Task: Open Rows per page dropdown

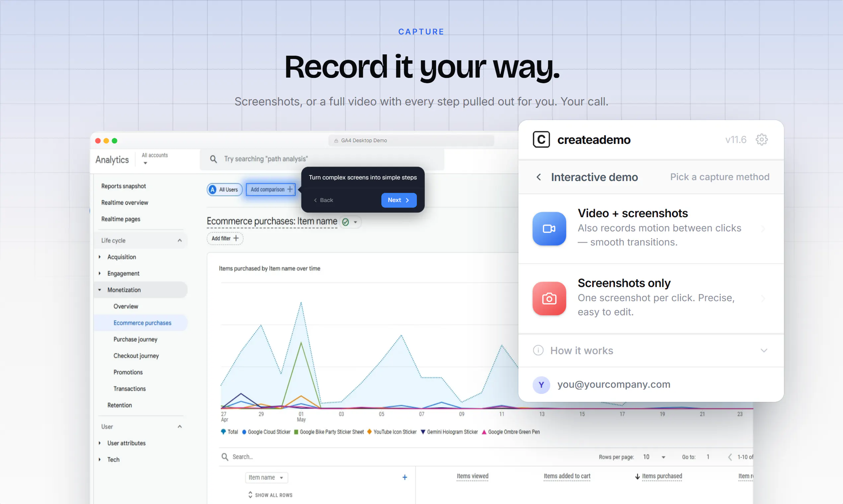Action: click(x=654, y=457)
